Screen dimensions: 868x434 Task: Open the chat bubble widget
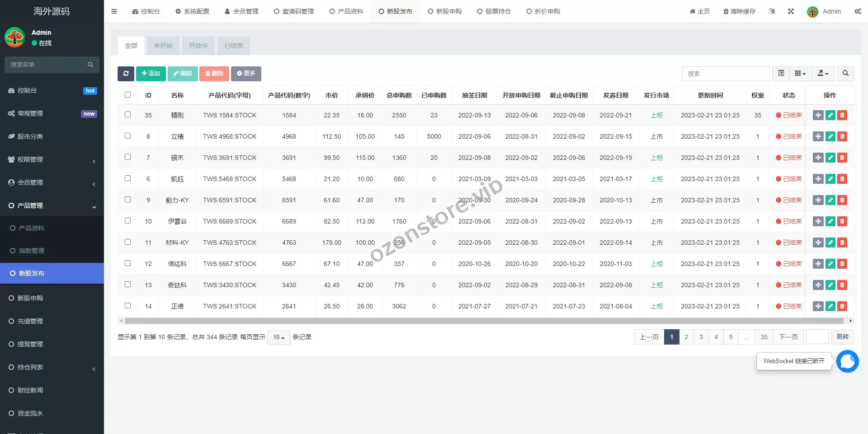847,361
